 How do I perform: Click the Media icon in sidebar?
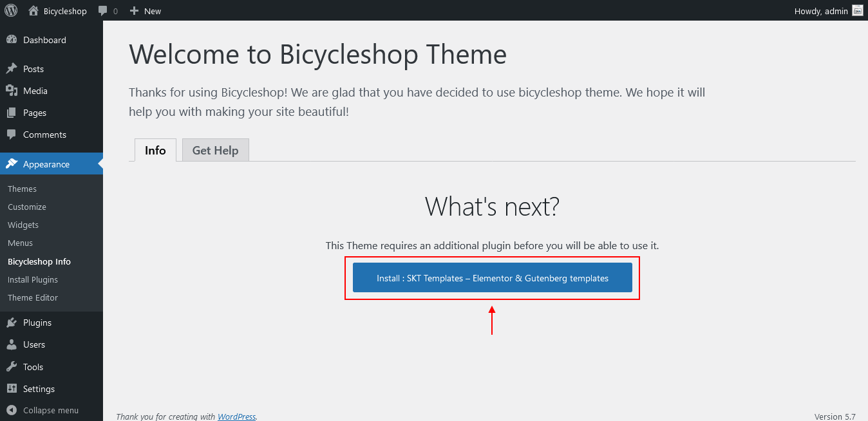[x=12, y=91]
